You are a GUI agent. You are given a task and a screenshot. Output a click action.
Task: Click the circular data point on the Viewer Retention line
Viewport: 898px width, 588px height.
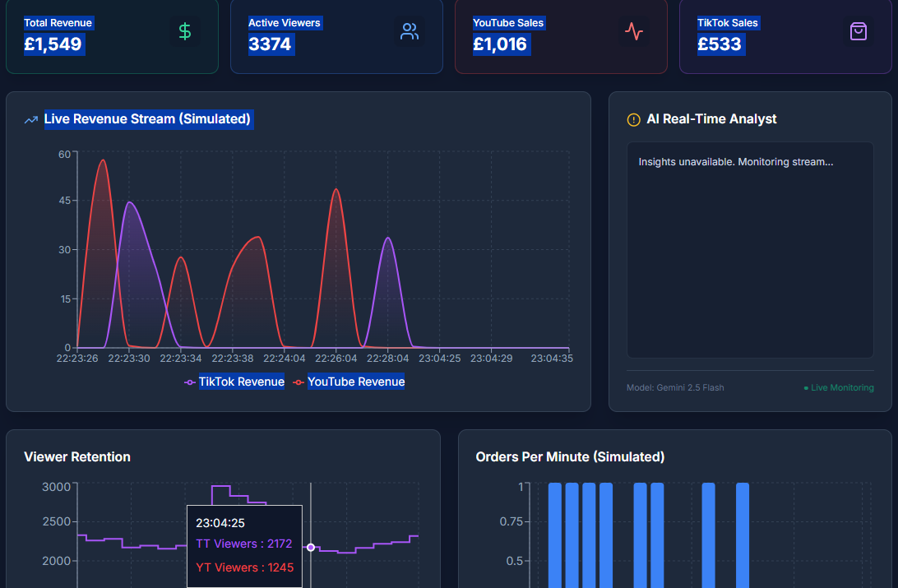312,546
